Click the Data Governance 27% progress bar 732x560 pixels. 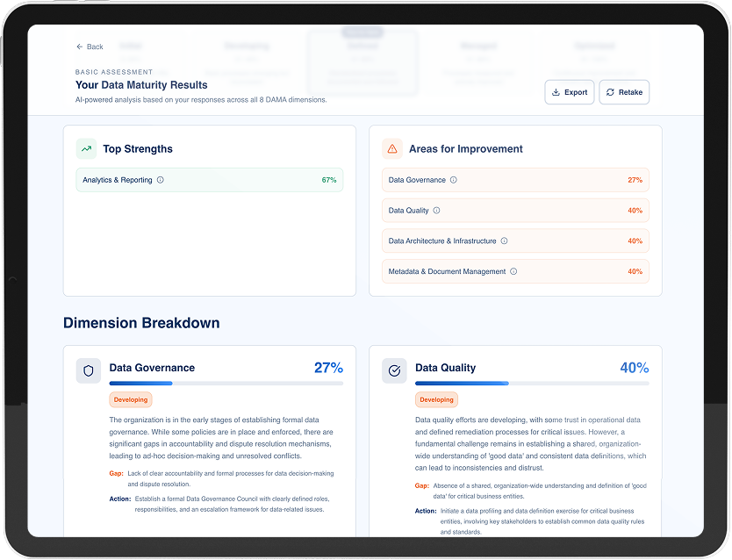pyautogui.click(x=226, y=384)
